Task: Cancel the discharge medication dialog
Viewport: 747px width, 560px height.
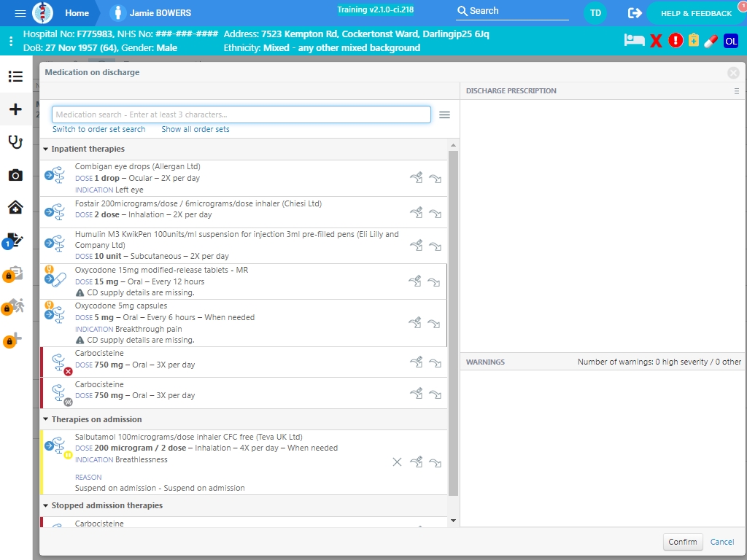Action: click(x=722, y=542)
